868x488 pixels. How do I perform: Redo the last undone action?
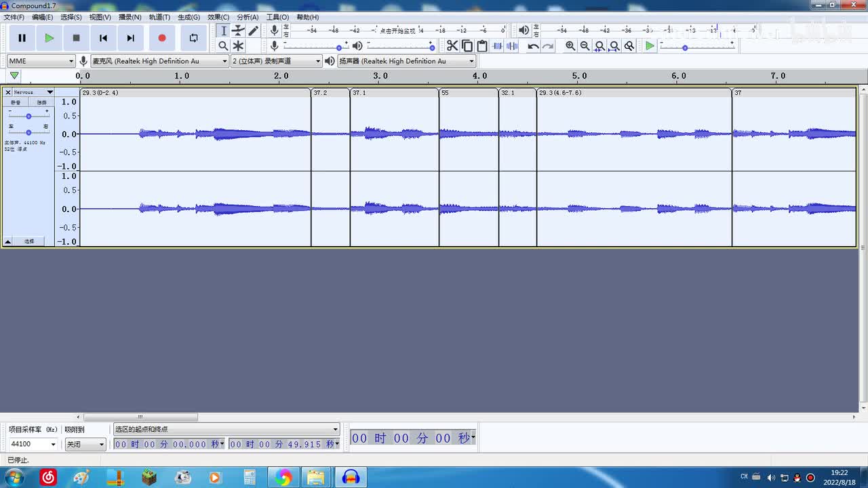click(x=548, y=45)
